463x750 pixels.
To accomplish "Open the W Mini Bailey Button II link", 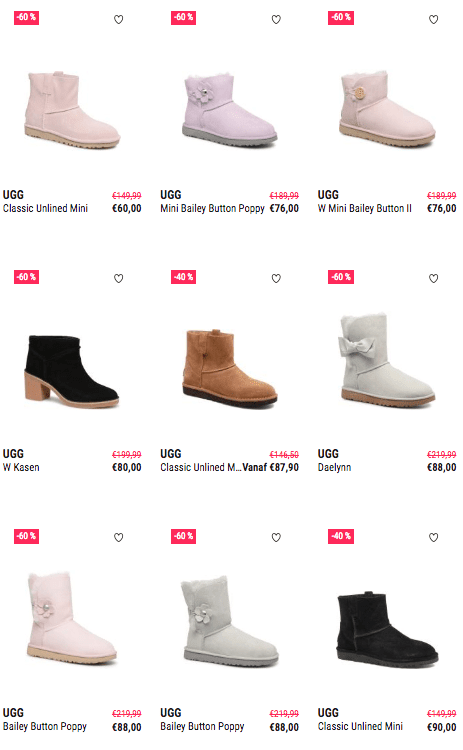I will [x=364, y=209].
